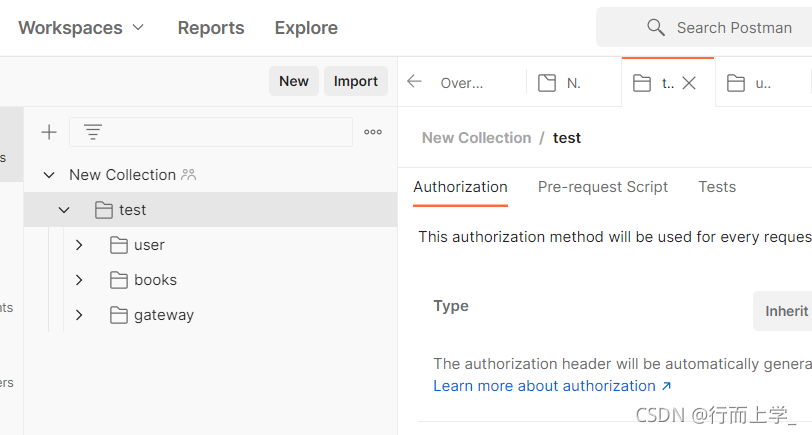
Task: Select the test folder row
Action: 211,210
